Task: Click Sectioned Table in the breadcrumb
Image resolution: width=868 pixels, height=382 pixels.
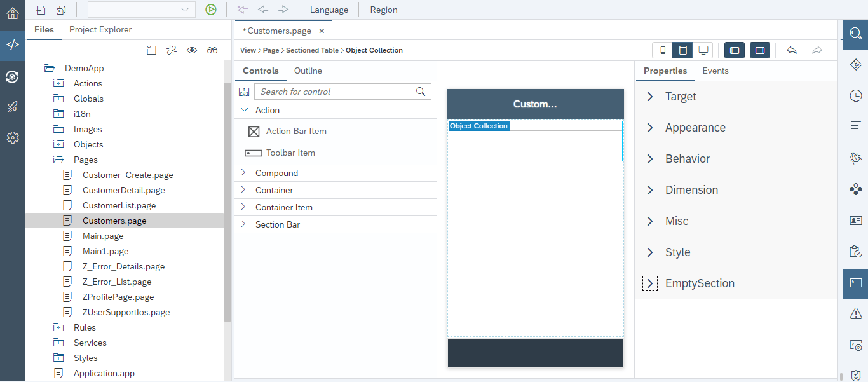Action: tap(312, 50)
